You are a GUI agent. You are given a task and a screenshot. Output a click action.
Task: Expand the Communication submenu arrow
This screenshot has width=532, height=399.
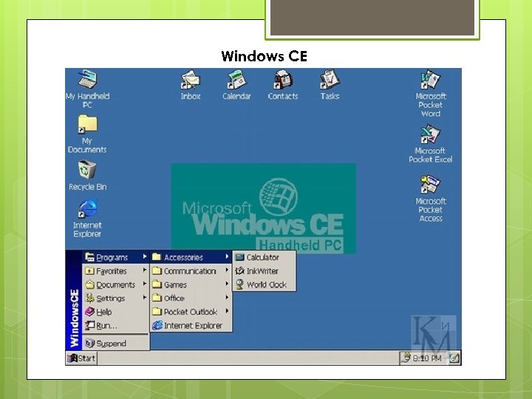tap(227, 270)
